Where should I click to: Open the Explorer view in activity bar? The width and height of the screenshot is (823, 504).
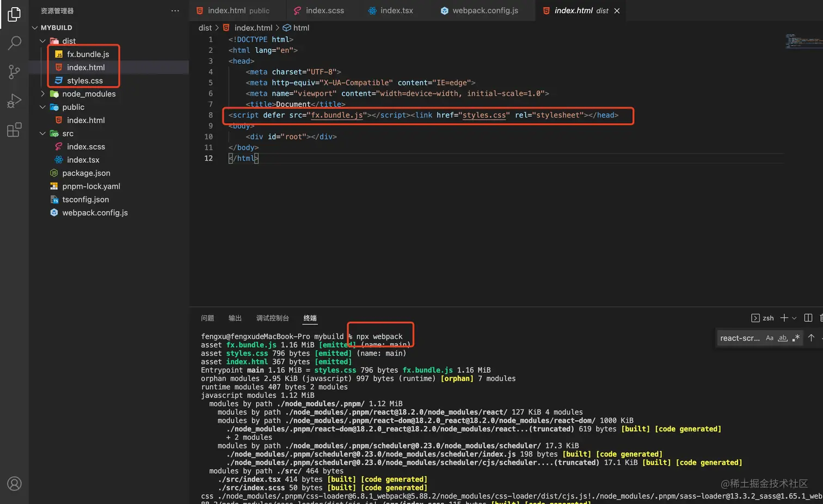pos(14,14)
